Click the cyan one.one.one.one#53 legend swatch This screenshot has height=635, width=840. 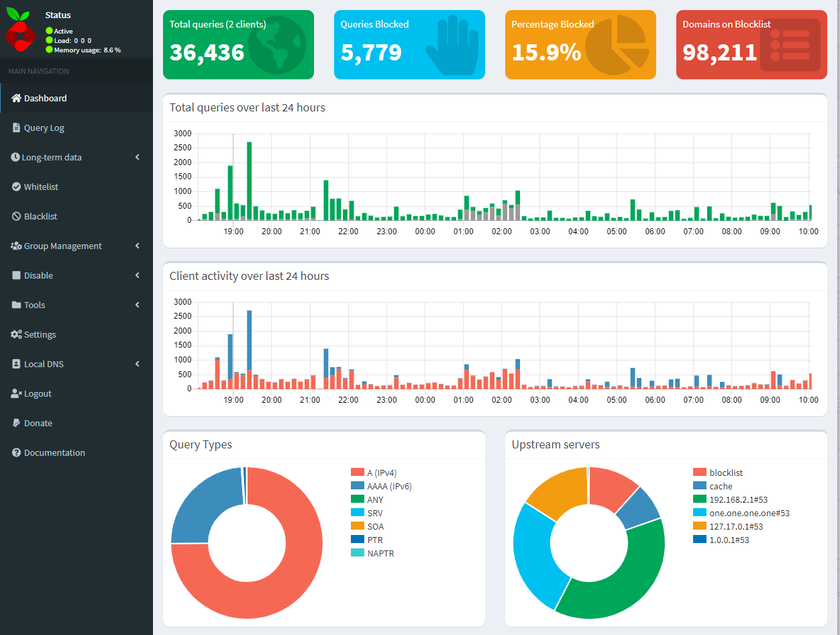pos(699,513)
